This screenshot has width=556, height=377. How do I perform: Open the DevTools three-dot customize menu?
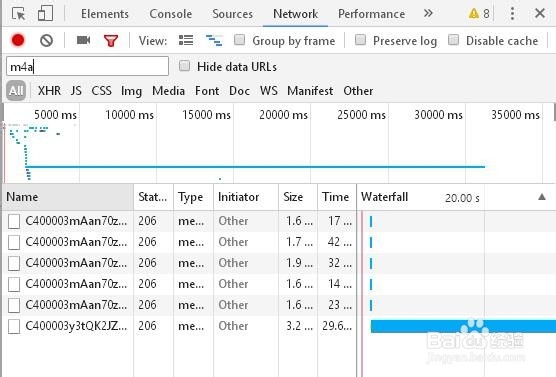512,13
